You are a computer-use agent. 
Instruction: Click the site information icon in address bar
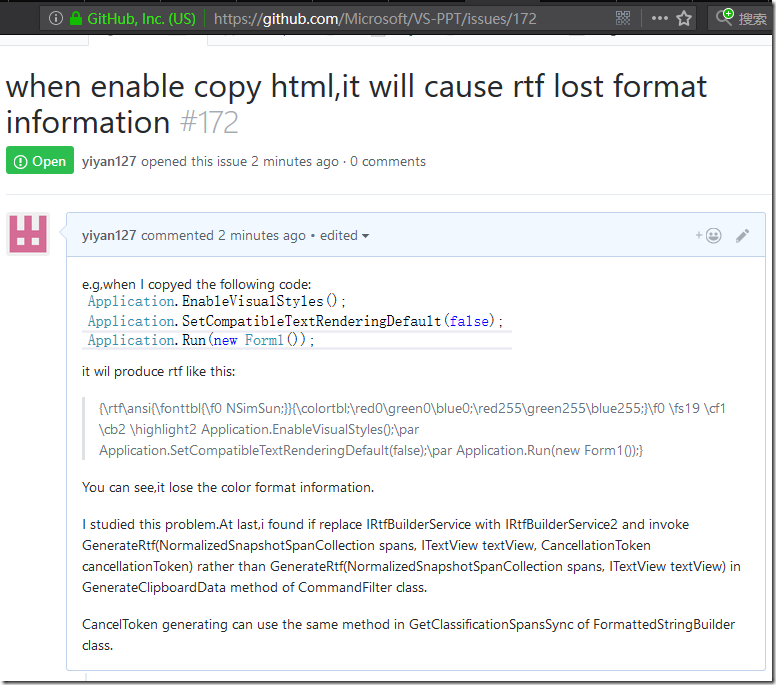(x=56, y=18)
